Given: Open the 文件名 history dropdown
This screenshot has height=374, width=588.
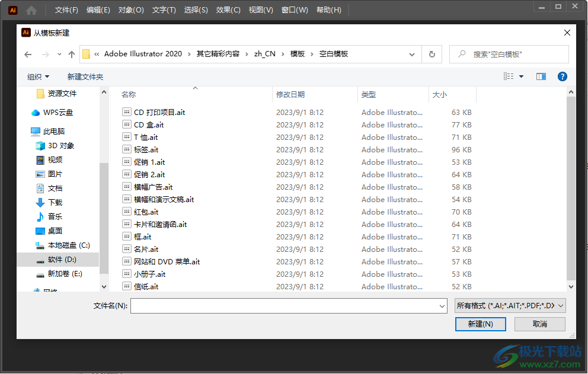Looking at the screenshot, I should pyautogui.click(x=442, y=306).
